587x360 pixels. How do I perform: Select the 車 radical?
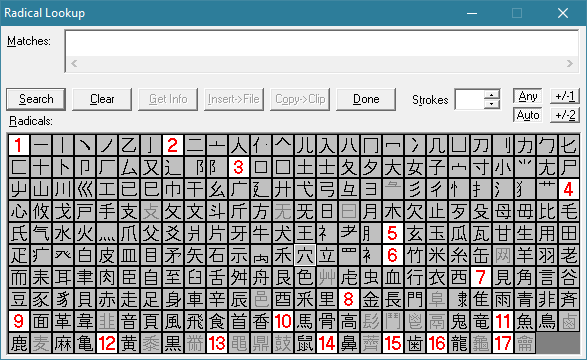coord(194,299)
